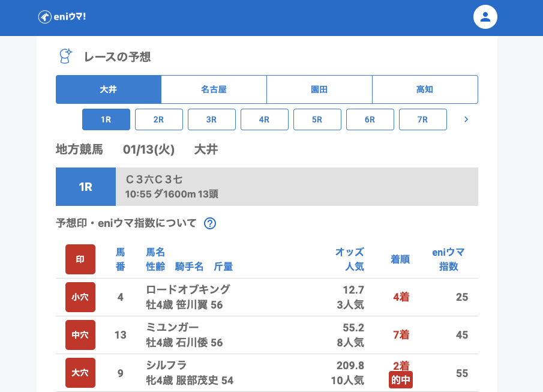Click the race prediction head icon
The width and height of the screenshot is (543, 392).
(x=65, y=56)
